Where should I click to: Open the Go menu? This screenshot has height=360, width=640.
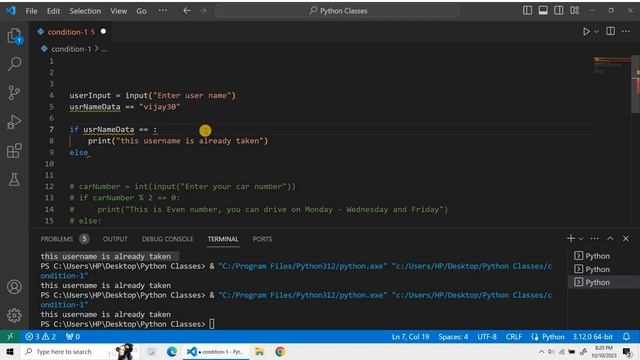click(x=141, y=11)
